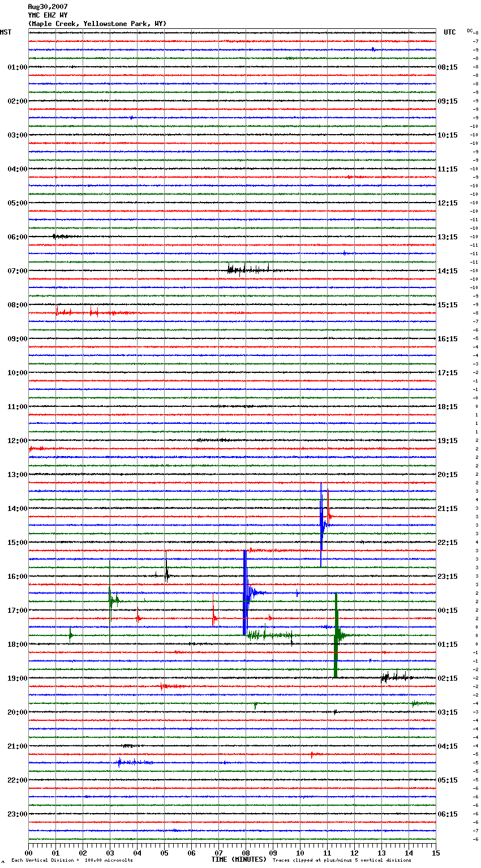Click the 08 minute tick label
481x868 pixels.
pos(246,853)
